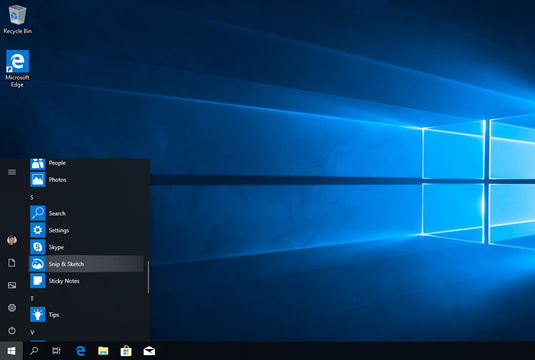Launch Skype from the Start list

tap(86, 247)
